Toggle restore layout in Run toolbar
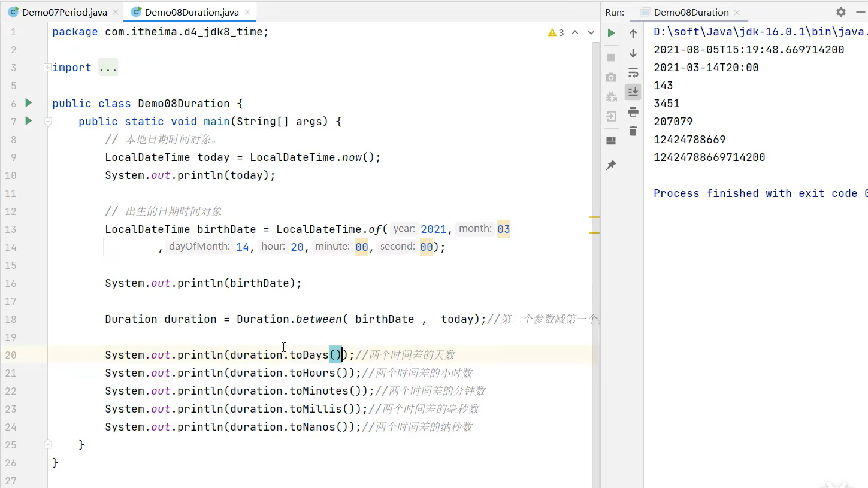Screen dimensions: 868x488 [x=611, y=140]
